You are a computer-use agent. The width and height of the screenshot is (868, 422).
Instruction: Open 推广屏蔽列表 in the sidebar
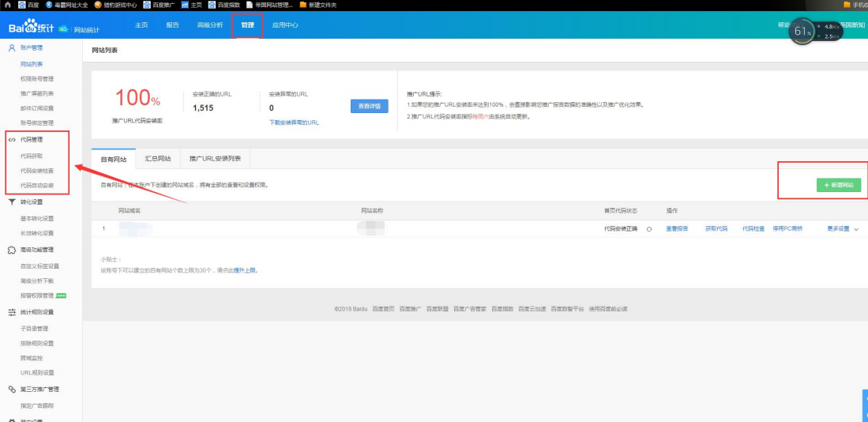[37, 93]
